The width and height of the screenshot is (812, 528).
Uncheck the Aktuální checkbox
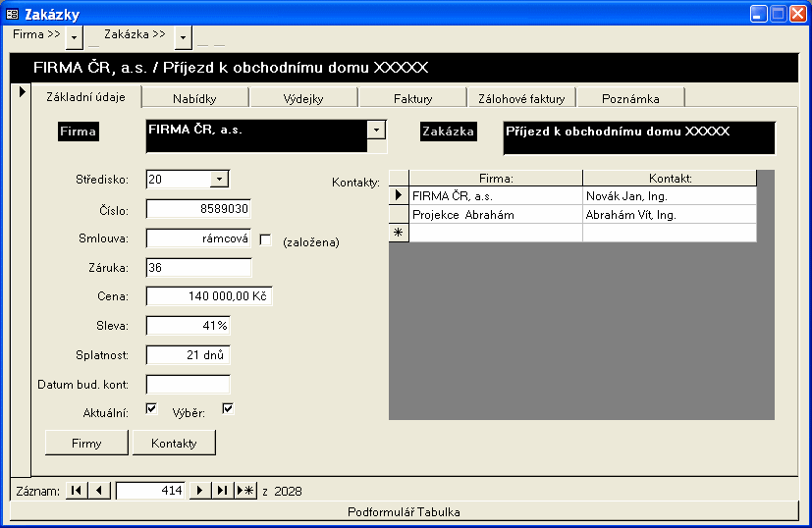coord(151,409)
